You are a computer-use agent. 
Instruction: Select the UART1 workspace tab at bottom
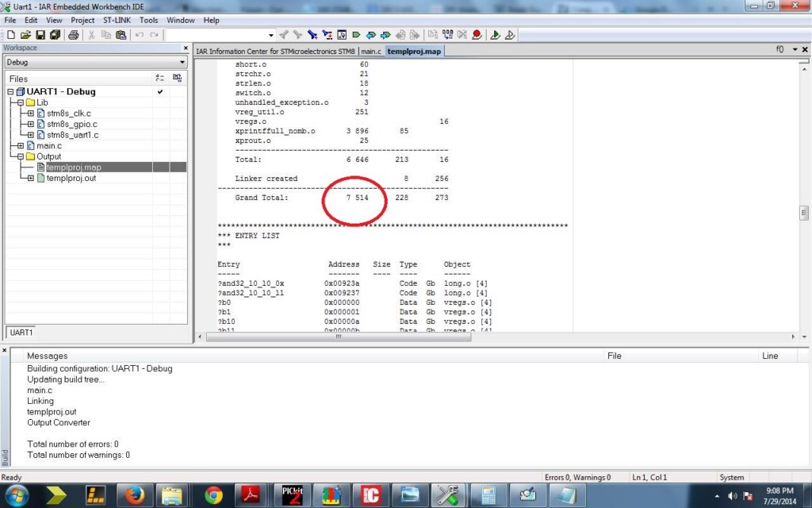21,332
